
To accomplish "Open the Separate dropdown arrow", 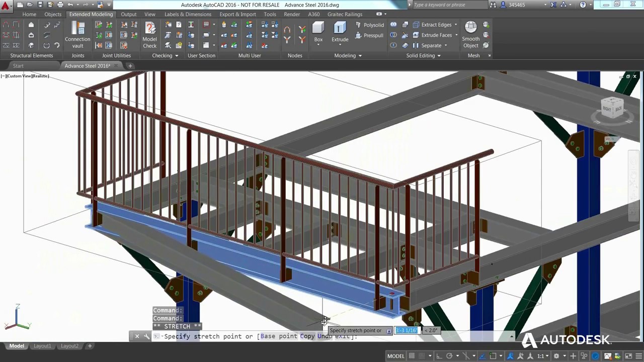I will click(445, 45).
